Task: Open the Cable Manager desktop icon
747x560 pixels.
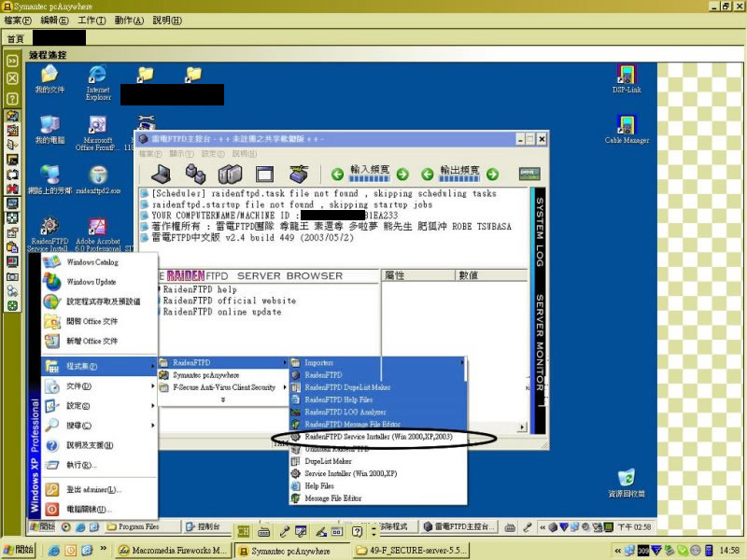Action: click(x=627, y=130)
